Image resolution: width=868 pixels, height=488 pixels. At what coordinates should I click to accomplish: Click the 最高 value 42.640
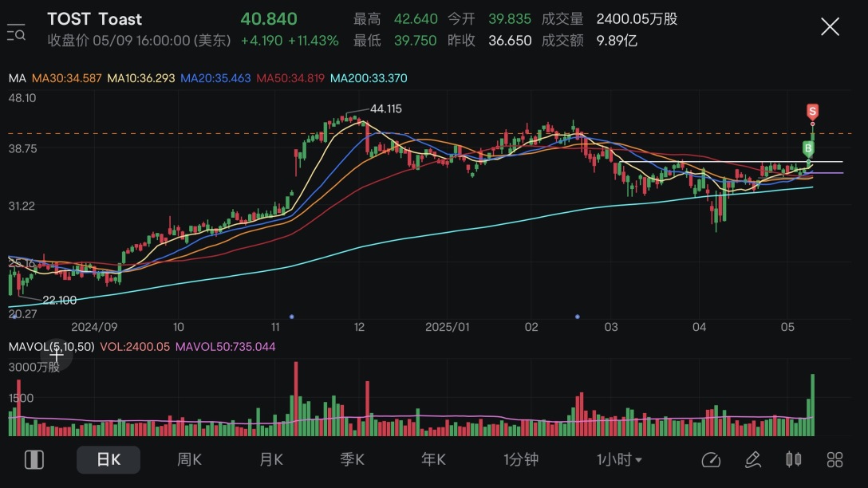click(x=416, y=19)
